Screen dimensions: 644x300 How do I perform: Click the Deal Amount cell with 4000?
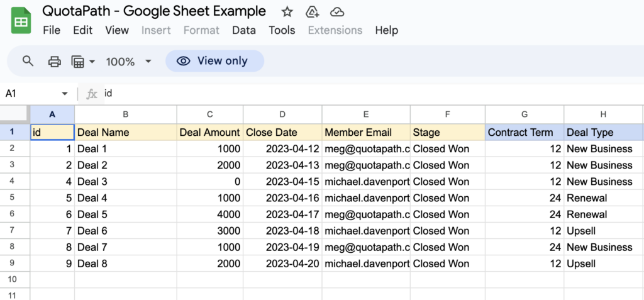210,214
